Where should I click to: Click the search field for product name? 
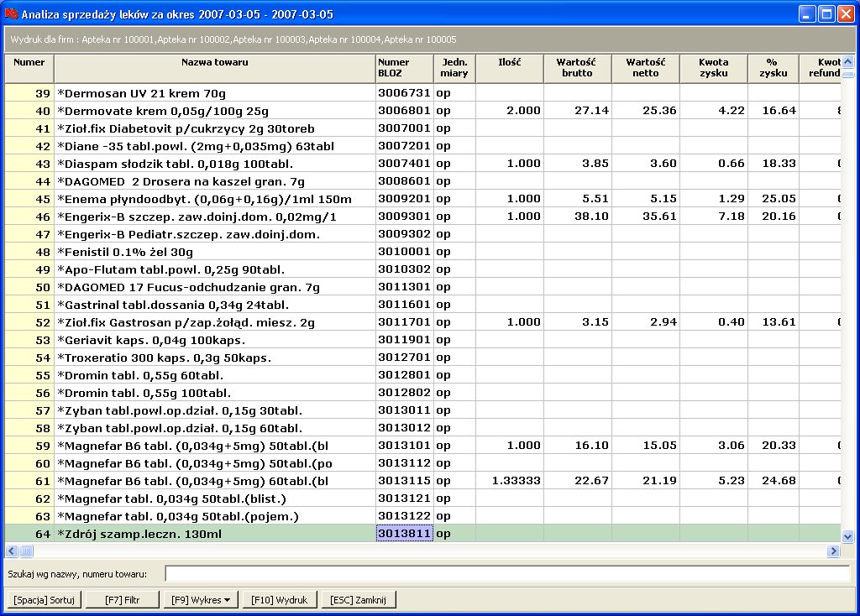coord(507,574)
